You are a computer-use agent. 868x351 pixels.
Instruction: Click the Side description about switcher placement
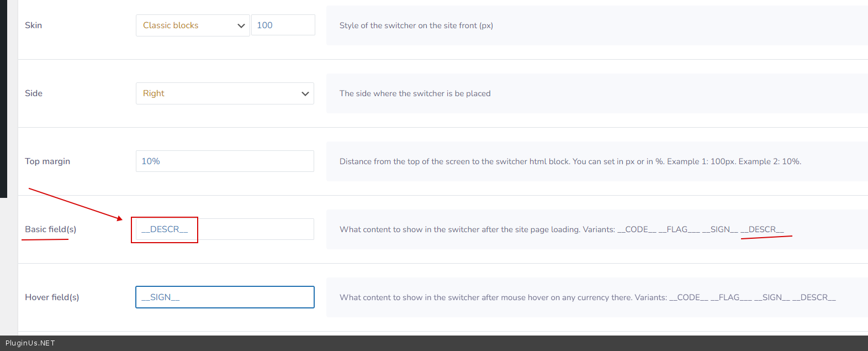[415, 93]
